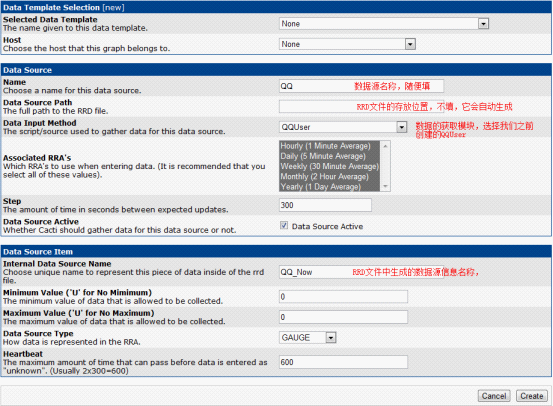Select Daily (5 Minute Average) RRA
The height and width of the screenshot is (406, 553).
coord(329,156)
